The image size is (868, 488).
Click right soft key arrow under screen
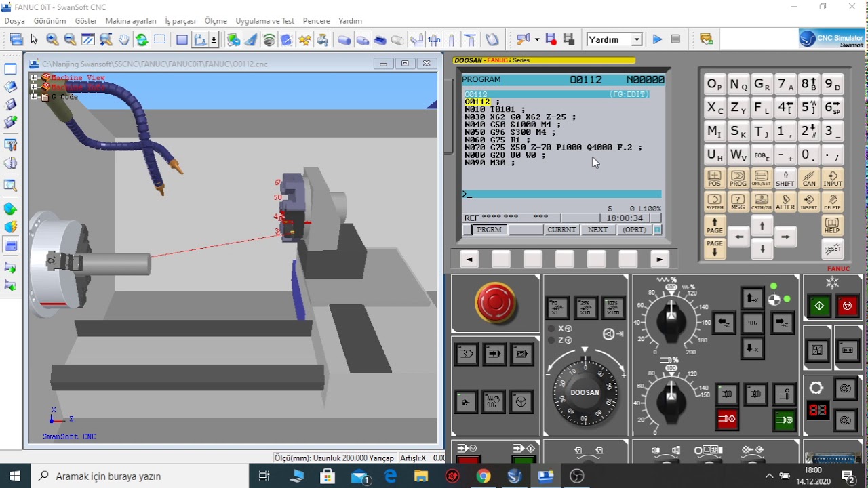[x=659, y=259]
